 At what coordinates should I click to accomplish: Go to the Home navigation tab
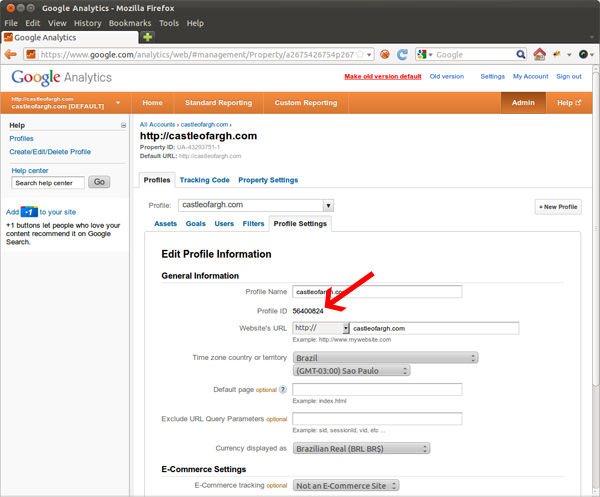click(152, 103)
